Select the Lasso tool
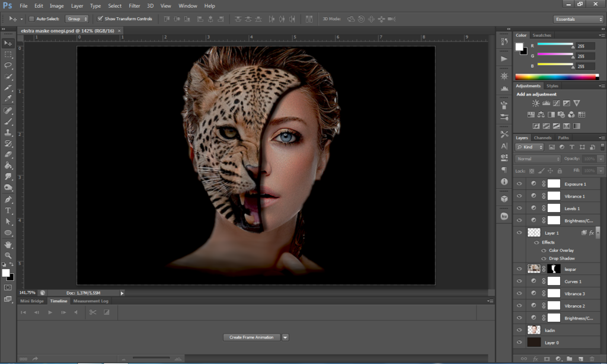This screenshot has height=364, width=607. (x=8, y=65)
